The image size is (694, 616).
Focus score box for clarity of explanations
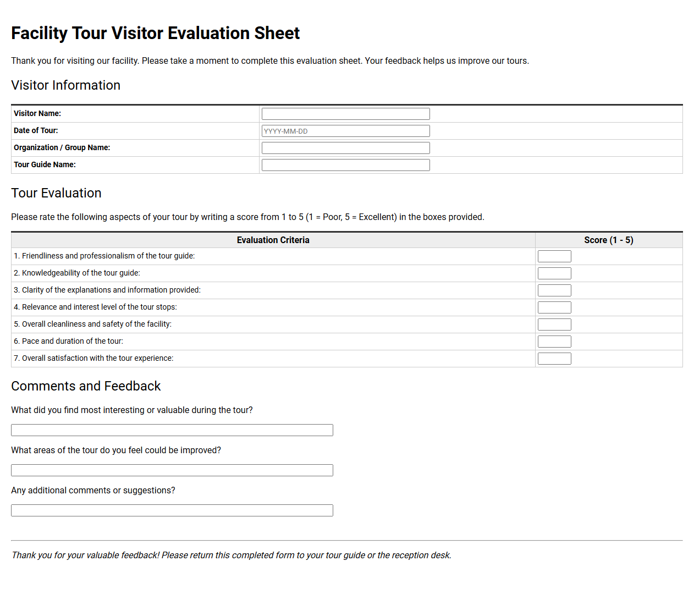[554, 290]
